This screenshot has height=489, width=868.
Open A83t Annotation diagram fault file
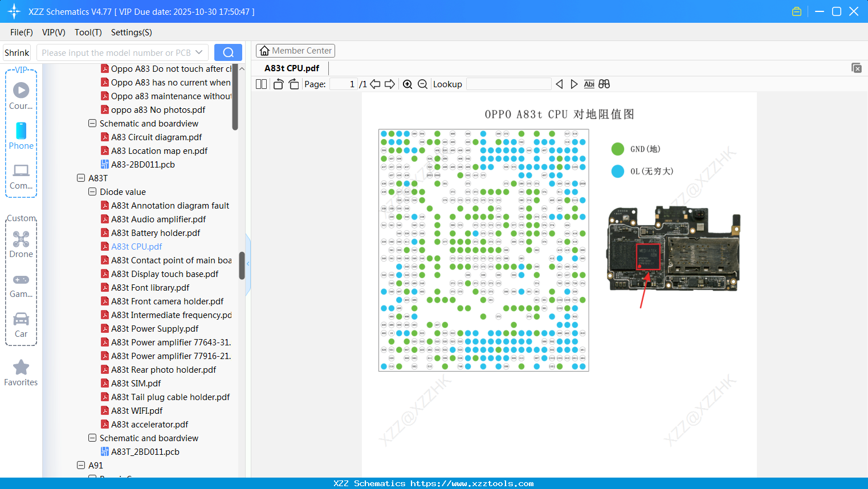point(170,205)
